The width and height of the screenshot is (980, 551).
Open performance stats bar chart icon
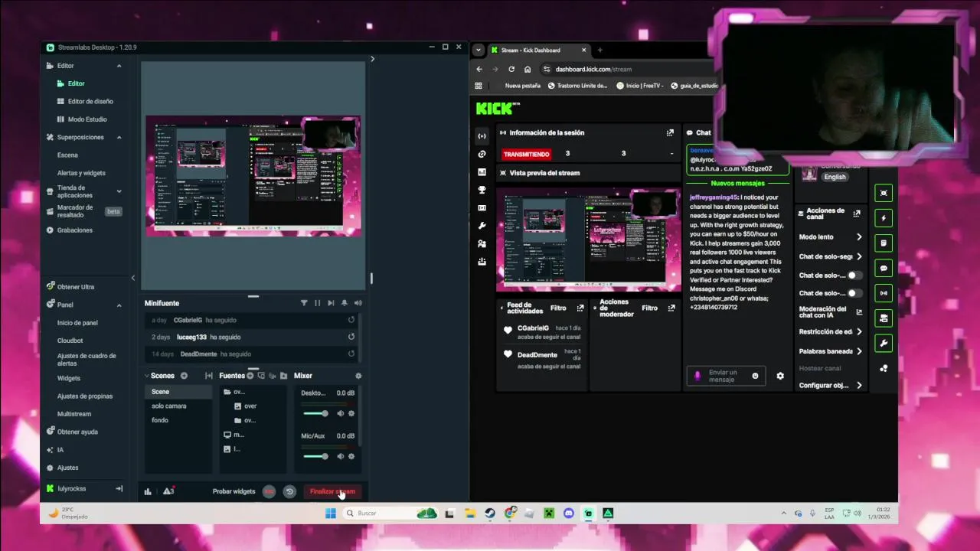point(148,491)
